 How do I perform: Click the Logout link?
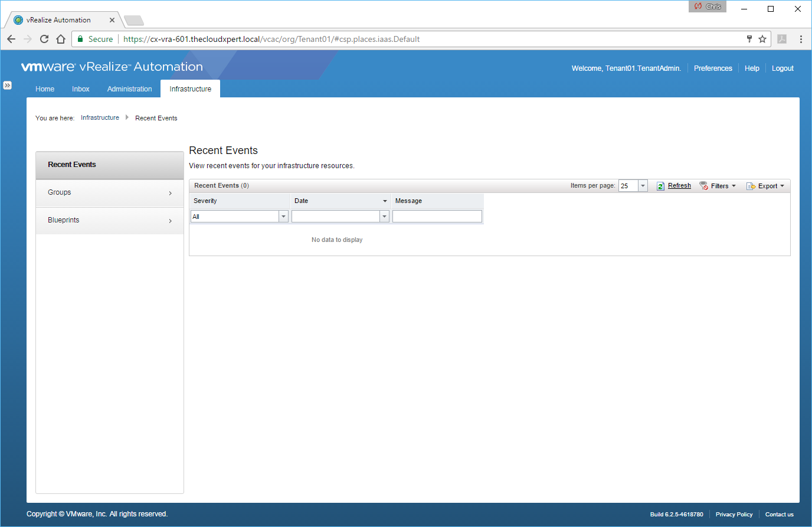click(782, 68)
